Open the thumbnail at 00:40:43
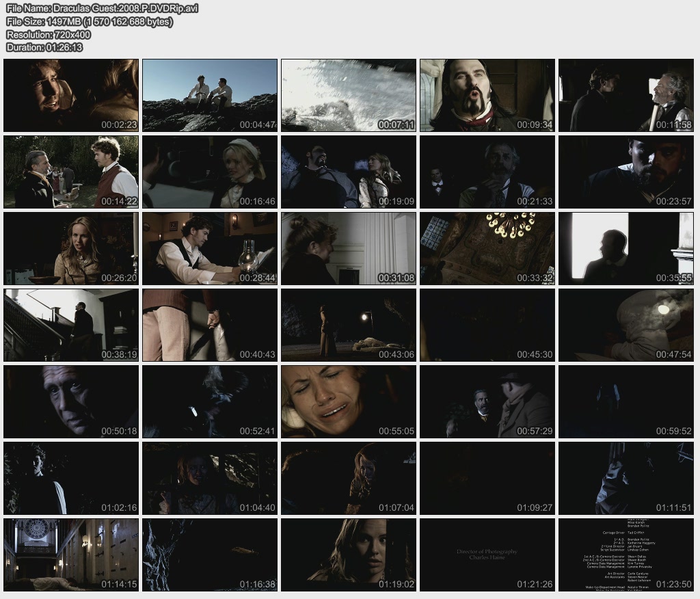Viewport: 700px width, 599px height. click(210, 325)
